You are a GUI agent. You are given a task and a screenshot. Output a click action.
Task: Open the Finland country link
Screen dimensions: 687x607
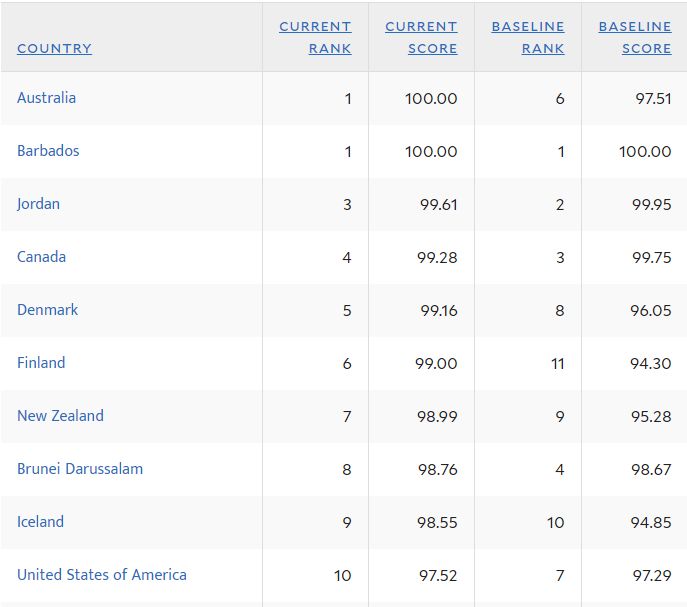point(41,363)
